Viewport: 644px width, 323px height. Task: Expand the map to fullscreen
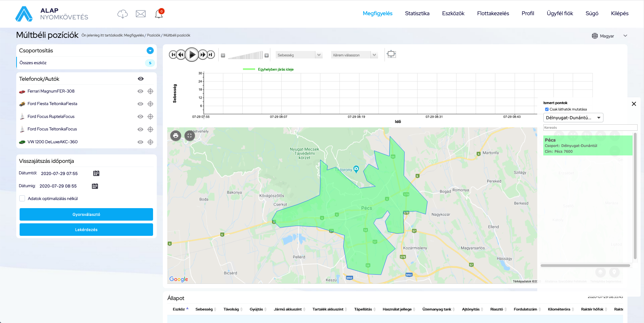click(190, 136)
